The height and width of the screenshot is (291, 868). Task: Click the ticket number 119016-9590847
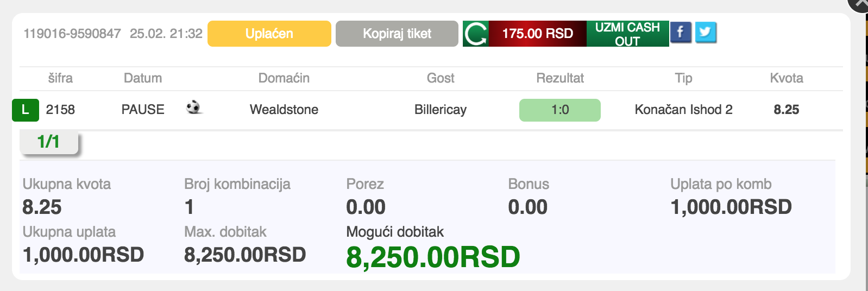pos(72,34)
